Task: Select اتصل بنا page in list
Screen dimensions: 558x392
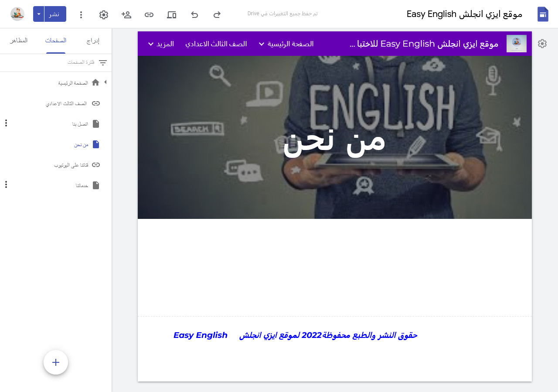Action: pos(80,124)
